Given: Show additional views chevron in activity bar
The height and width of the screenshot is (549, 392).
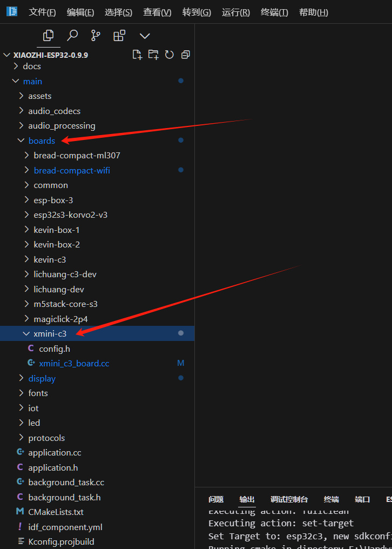Looking at the screenshot, I should click(144, 36).
